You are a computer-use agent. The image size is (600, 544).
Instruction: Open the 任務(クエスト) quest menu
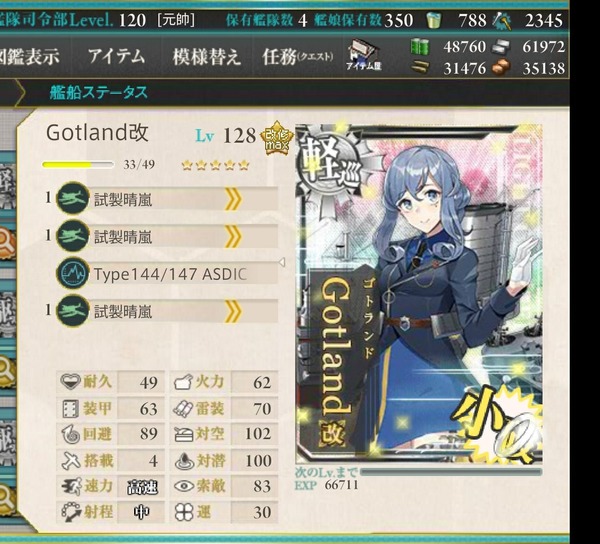pos(297,57)
